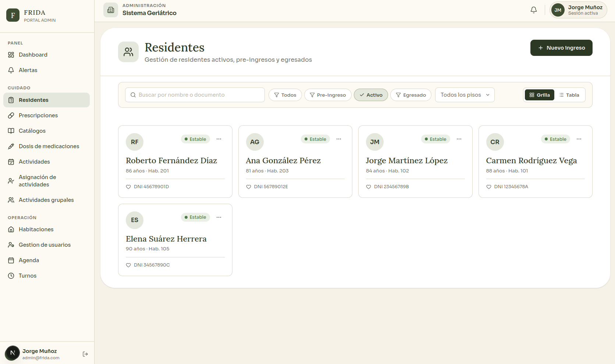
Task: Open Alertas in sidebar
Action: click(x=46, y=70)
